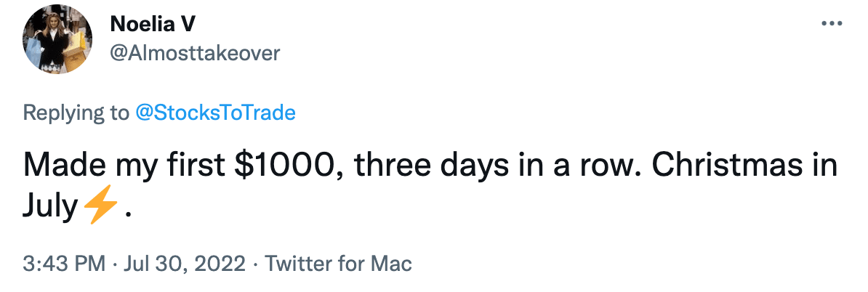
Task: Open the tweet's three-dot more options menu
Action: click(x=830, y=24)
